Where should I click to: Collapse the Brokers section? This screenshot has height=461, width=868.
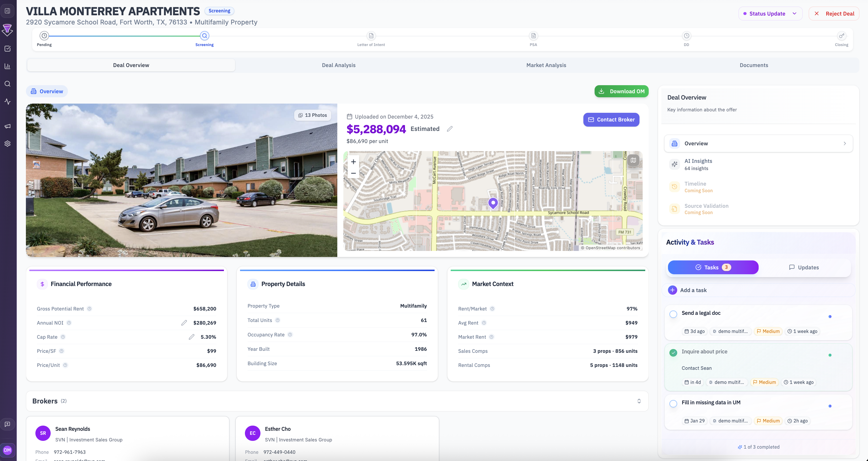(639, 401)
